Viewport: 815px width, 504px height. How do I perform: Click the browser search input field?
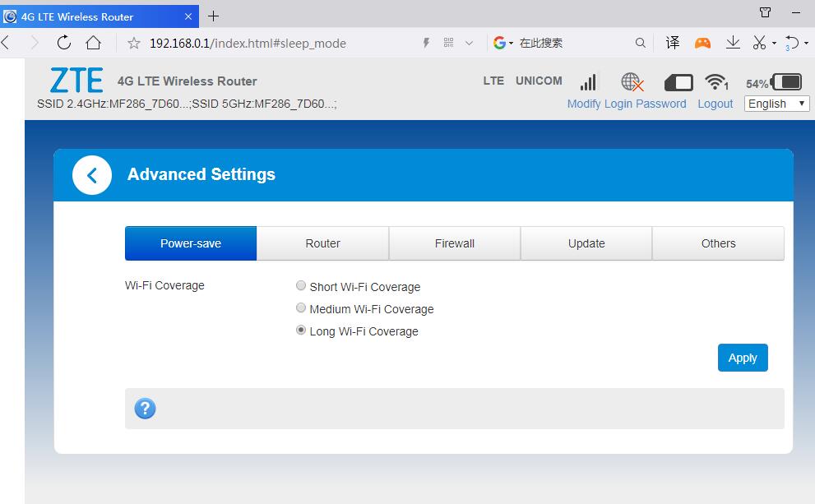[x=574, y=43]
